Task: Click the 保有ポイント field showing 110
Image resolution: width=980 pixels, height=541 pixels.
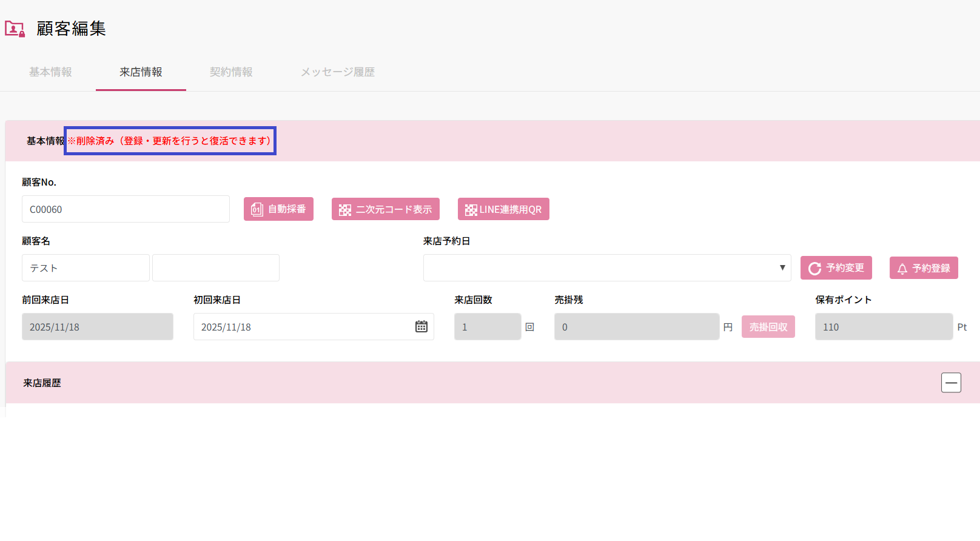Action: tap(884, 327)
